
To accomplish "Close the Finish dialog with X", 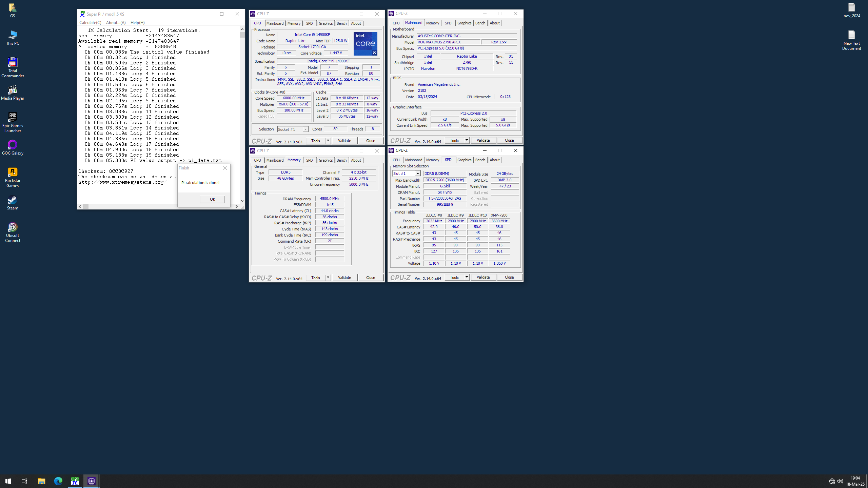I will coord(225,168).
